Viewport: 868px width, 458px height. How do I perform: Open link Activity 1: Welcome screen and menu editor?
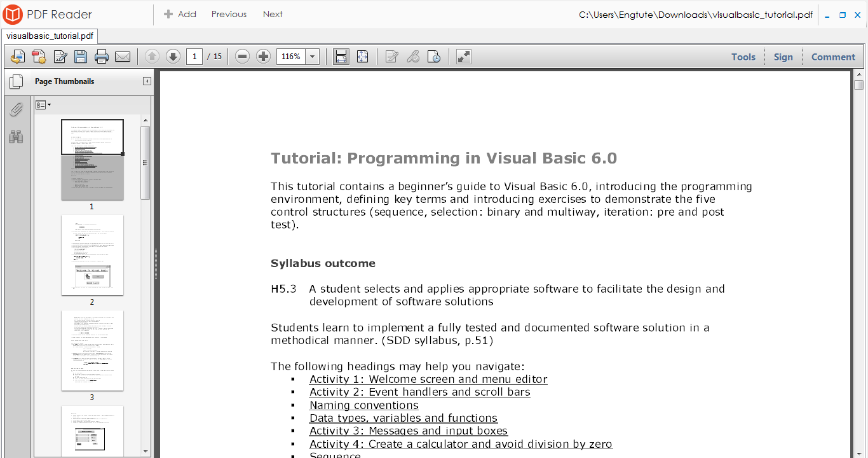(428, 379)
